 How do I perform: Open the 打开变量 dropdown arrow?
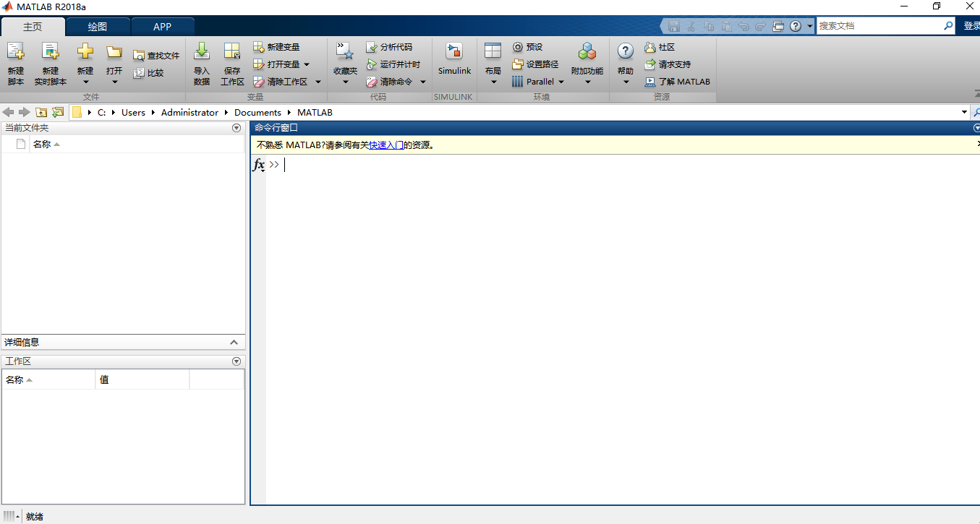coord(307,64)
